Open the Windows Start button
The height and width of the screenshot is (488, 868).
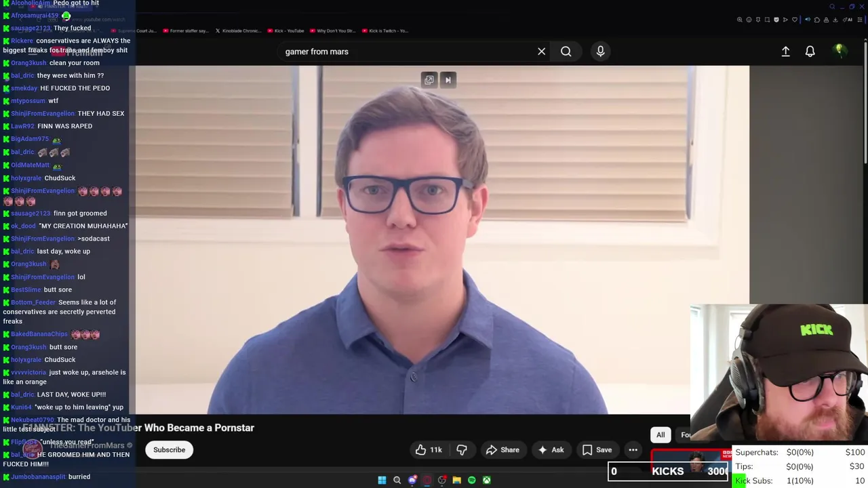[x=382, y=480]
